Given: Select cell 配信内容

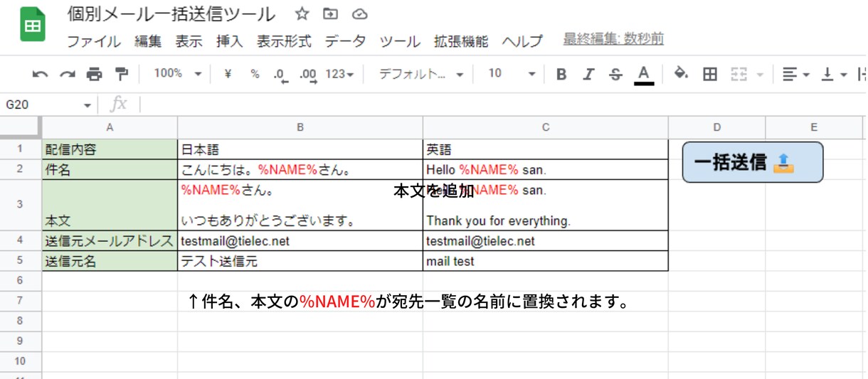Looking at the screenshot, I should click(110, 149).
